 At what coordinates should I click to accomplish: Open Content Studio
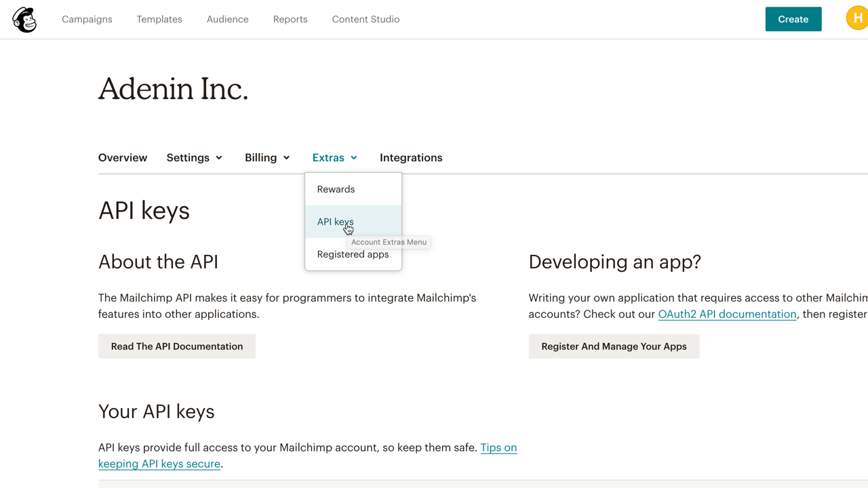point(366,19)
